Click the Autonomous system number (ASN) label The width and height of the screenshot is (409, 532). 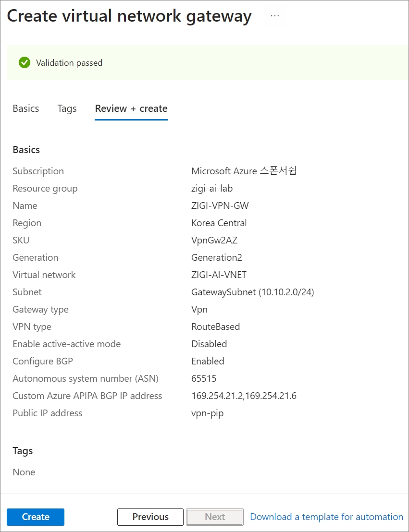point(86,379)
